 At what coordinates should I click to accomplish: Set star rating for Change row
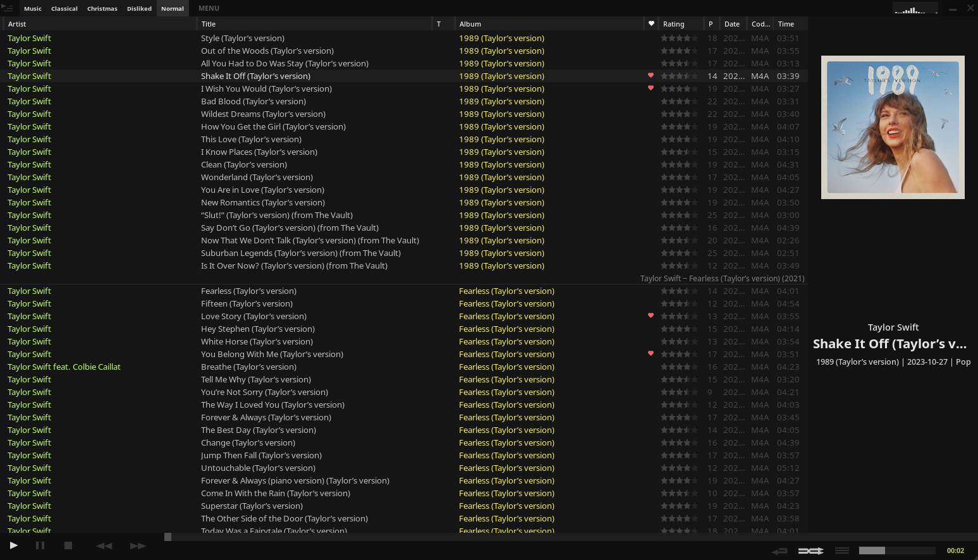point(680,442)
